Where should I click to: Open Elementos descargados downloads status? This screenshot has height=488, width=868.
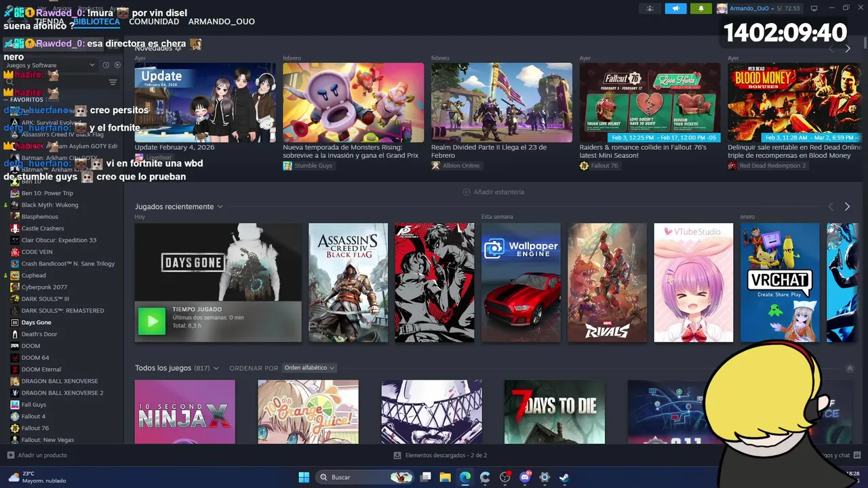point(441,455)
